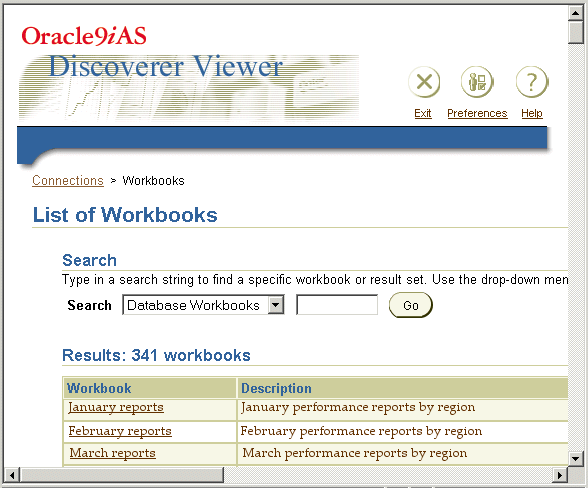The image size is (588, 488).
Task: Select March performance reports by region text
Action: pyautogui.click(x=355, y=453)
